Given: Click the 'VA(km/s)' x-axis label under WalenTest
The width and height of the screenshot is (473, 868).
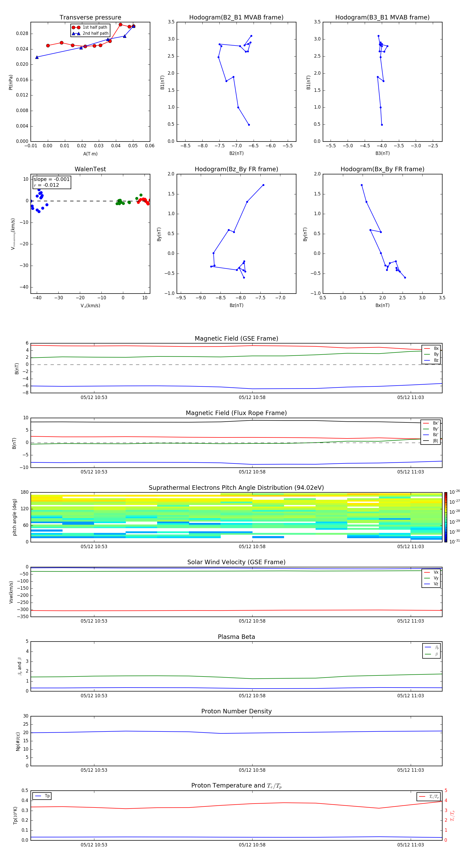Looking at the screenshot, I should click(90, 306).
